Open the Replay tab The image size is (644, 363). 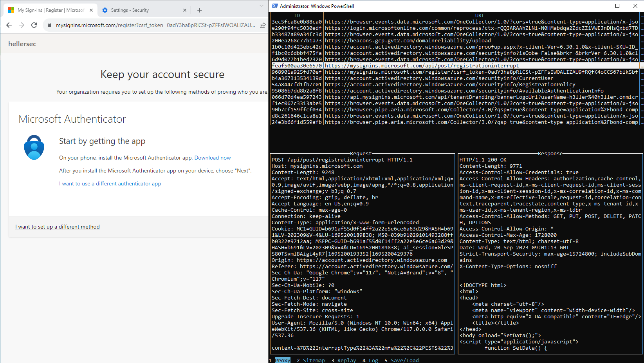pyautogui.click(x=347, y=360)
